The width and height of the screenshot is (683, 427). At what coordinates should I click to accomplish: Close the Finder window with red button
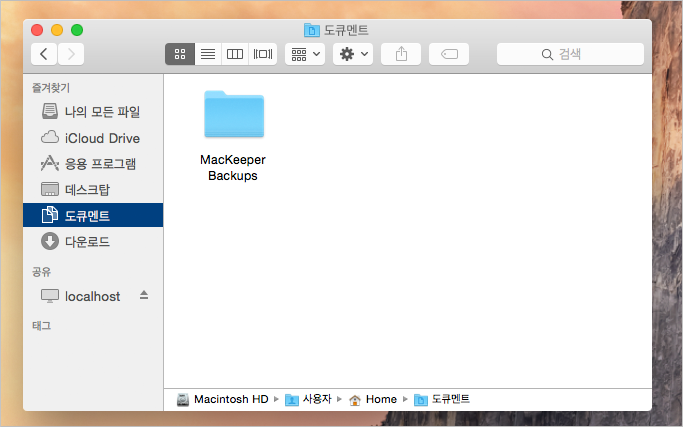tap(37, 30)
